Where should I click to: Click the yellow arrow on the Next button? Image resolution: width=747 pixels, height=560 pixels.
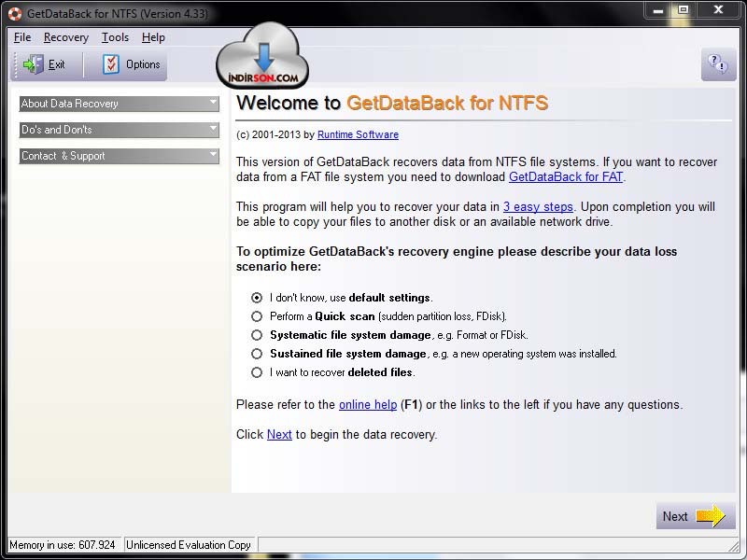711,516
